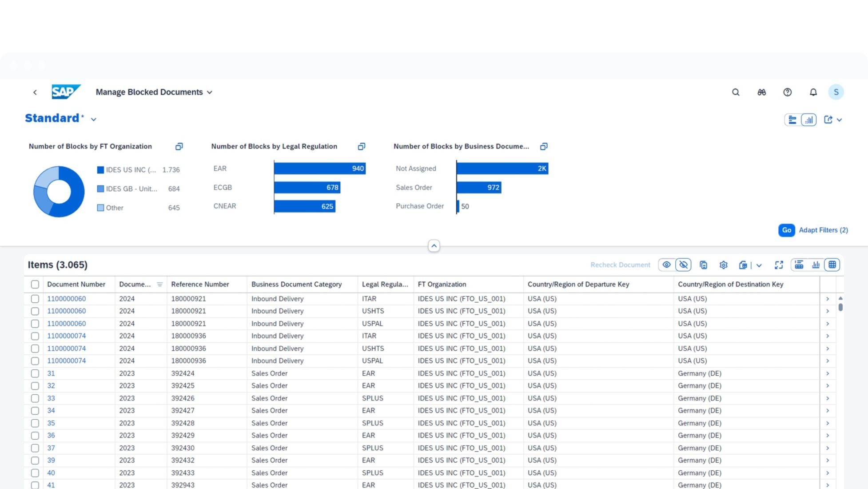
Task: Click the export to spreadsheet icon
Action: 743,265
